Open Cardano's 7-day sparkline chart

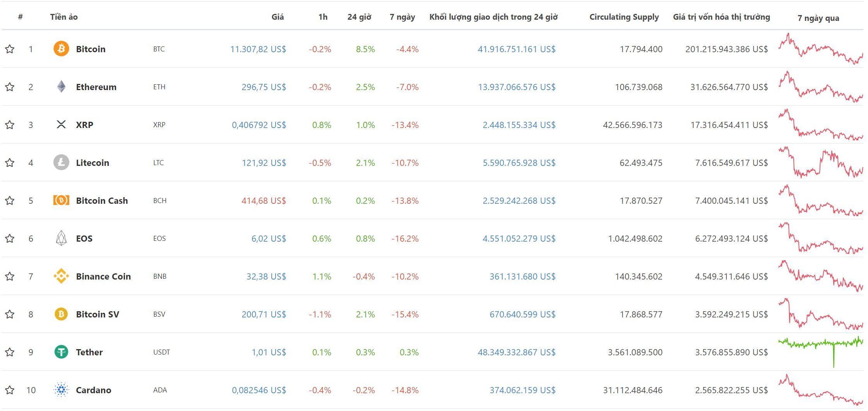(x=820, y=390)
